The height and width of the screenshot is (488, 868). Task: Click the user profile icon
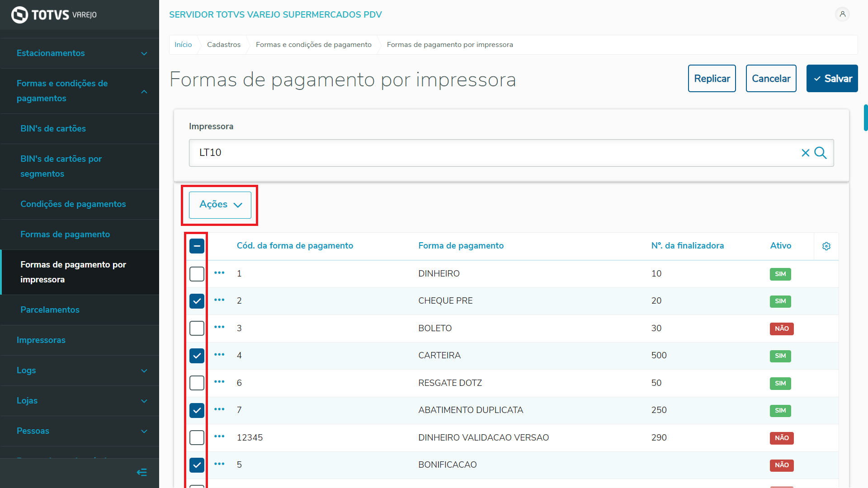click(842, 14)
